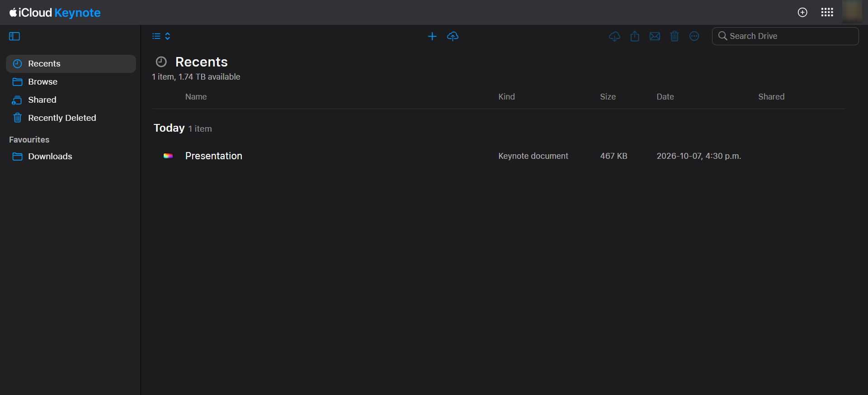This screenshot has height=395, width=868.
Task: Sort by the Date column header
Action: coord(665,97)
